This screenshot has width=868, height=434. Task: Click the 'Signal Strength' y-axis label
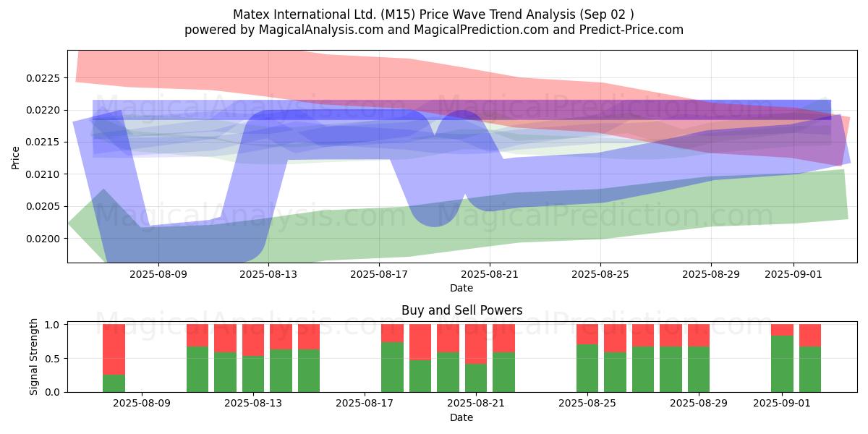(34, 358)
